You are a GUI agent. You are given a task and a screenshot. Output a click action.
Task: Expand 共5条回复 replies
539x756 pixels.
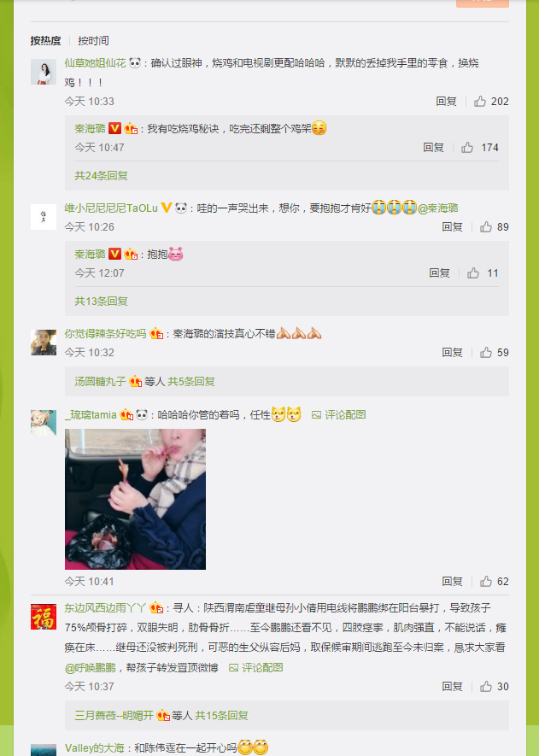[x=191, y=382]
